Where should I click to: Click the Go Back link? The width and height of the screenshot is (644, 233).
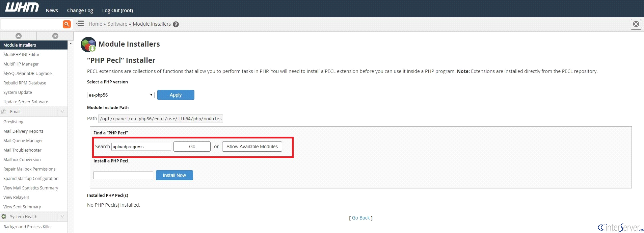tap(361, 218)
